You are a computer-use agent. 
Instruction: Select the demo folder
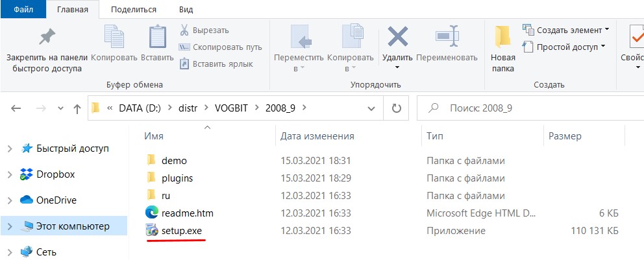click(x=174, y=160)
